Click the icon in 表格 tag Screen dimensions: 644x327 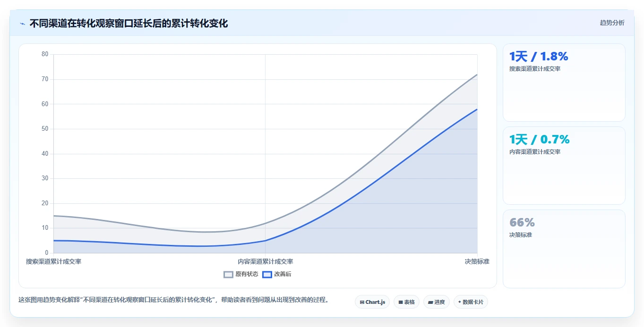click(x=401, y=302)
